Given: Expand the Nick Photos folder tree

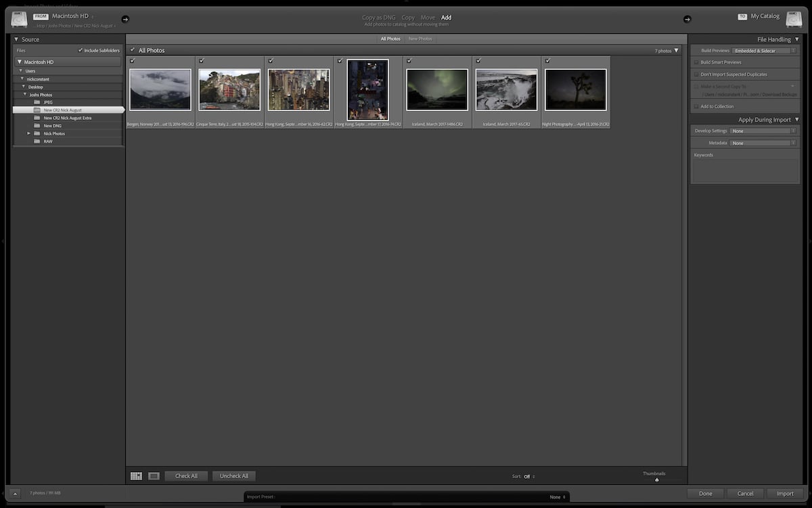Looking at the screenshot, I should (28, 133).
